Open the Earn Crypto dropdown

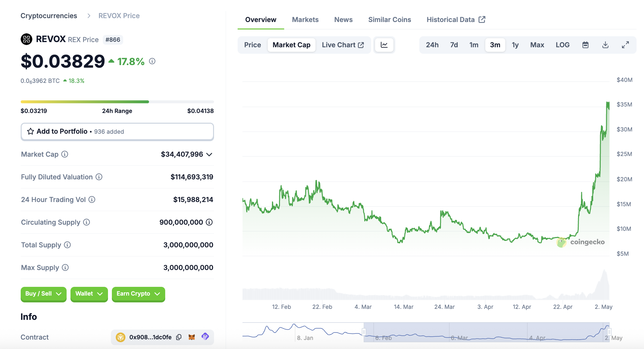pos(138,294)
